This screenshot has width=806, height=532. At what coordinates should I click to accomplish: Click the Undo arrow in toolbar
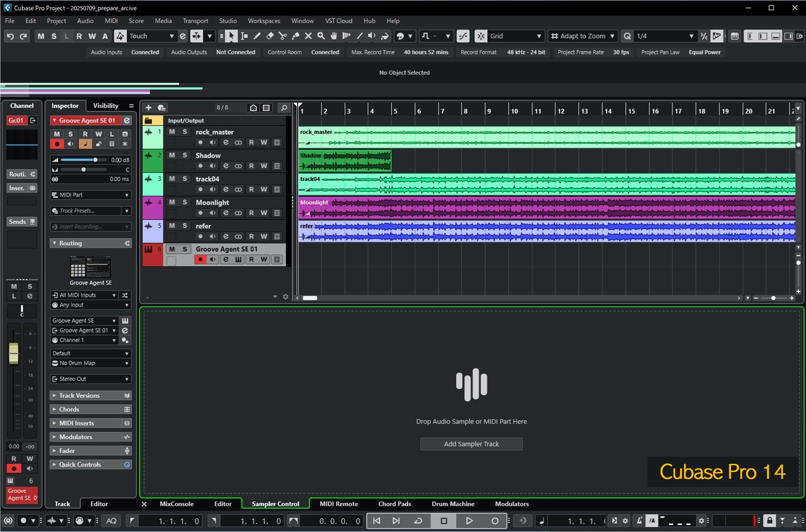pos(10,36)
